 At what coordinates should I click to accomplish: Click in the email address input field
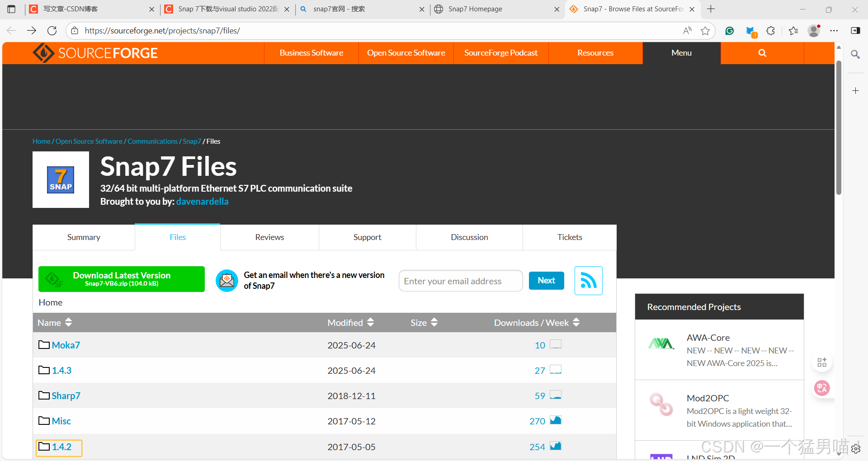click(x=461, y=281)
